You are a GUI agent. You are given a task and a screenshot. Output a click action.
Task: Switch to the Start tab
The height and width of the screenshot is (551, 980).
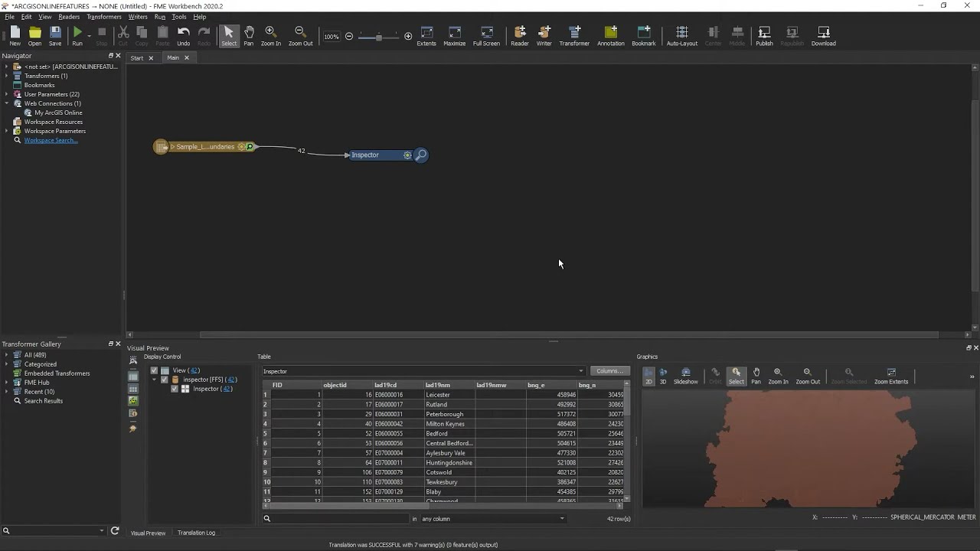pos(137,58)
